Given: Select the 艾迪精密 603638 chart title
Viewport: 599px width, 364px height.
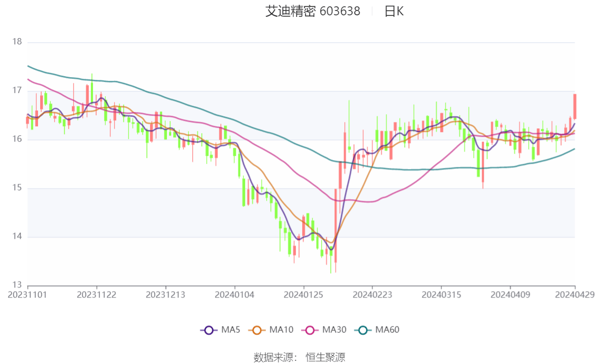Looking at the screenshot, I should [x=313, y=12].
